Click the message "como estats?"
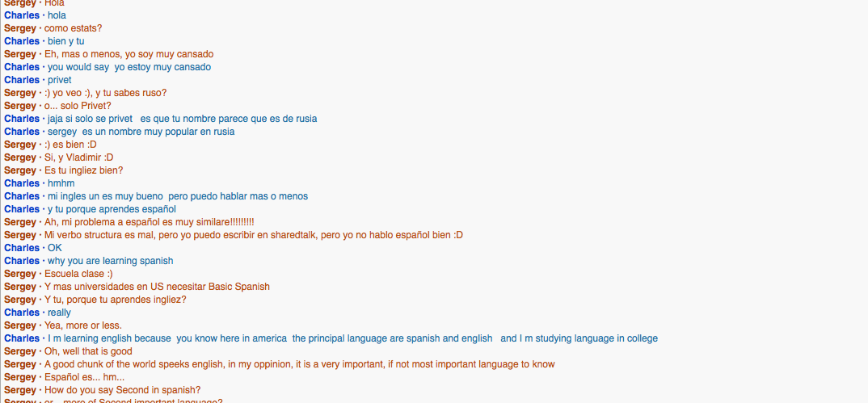Screen dimensions: 868x403 [73, 28]
